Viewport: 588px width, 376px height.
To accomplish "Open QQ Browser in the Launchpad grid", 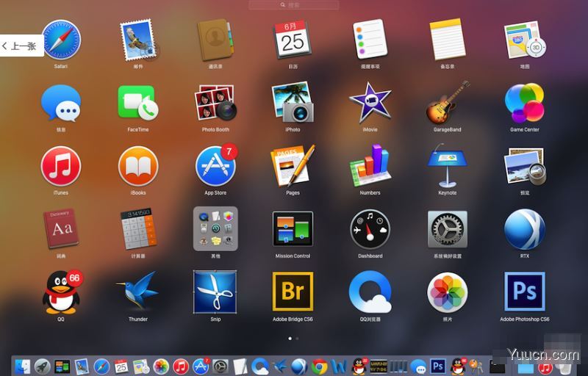I will (370, 292).
